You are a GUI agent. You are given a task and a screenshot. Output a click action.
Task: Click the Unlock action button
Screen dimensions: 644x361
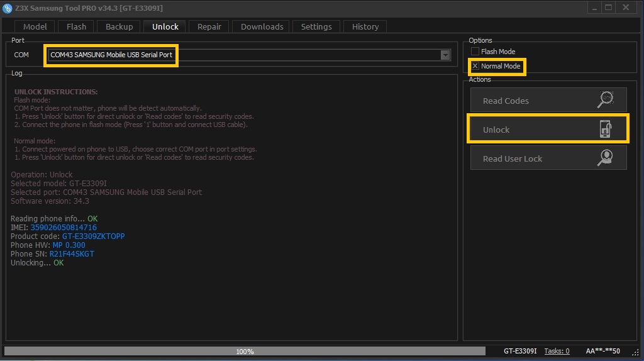coord(548,130)
